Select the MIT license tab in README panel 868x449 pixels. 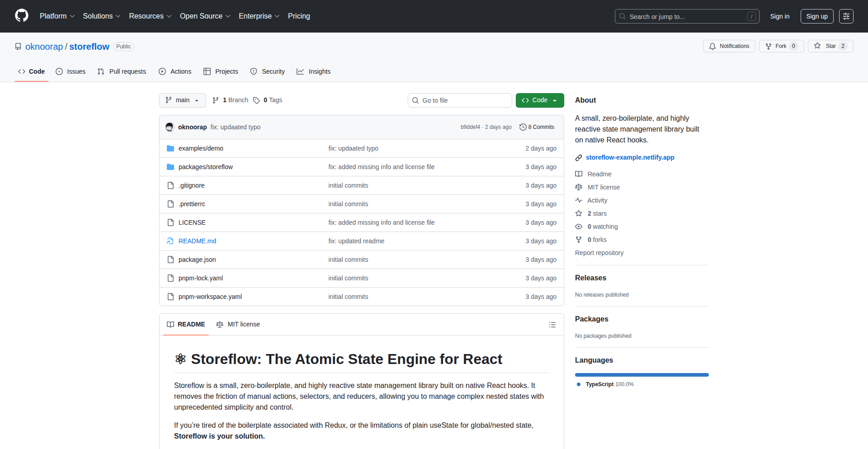tap(238, 324)
